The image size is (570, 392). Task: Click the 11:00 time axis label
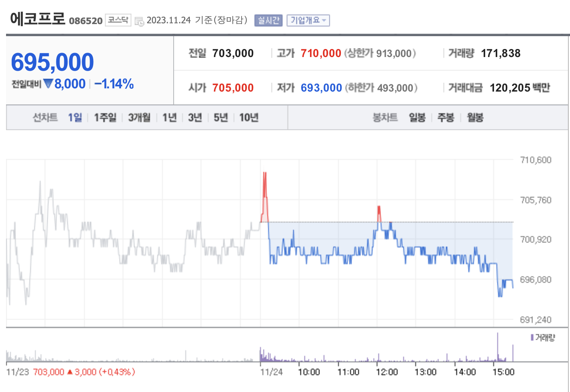pos(348,372)
